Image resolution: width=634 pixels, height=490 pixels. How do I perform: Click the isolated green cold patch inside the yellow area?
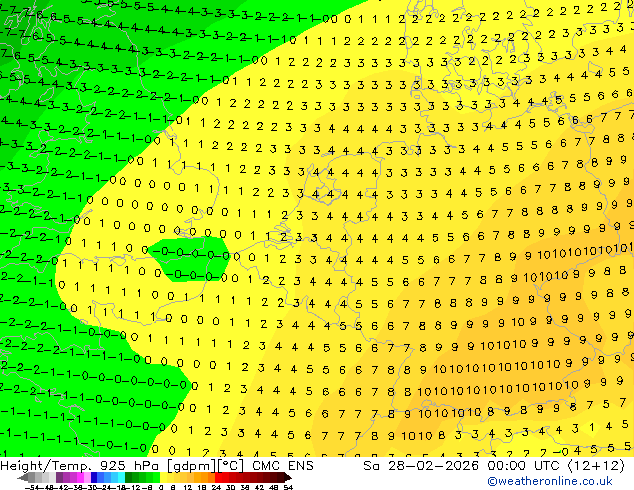(190, 259)
